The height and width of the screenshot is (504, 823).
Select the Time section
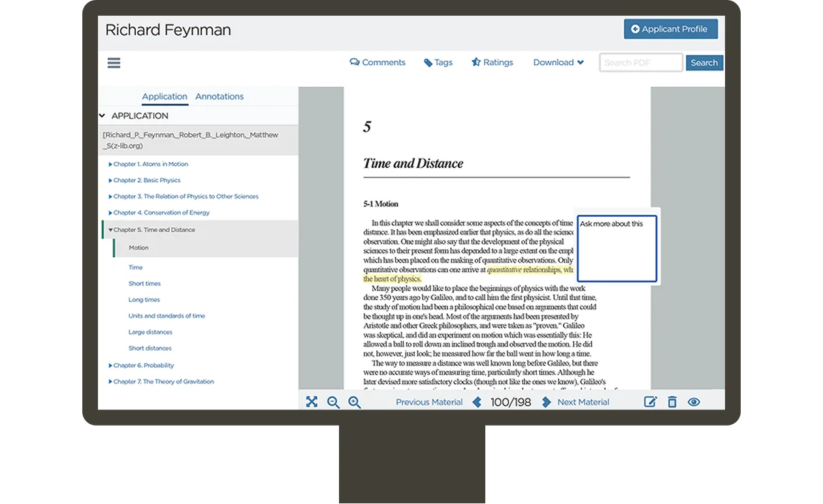coord(135,268)
